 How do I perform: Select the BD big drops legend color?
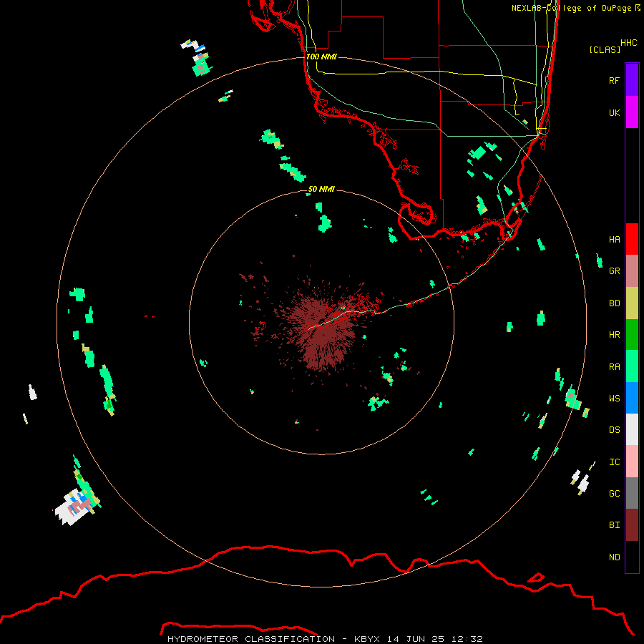pos(632,303)
